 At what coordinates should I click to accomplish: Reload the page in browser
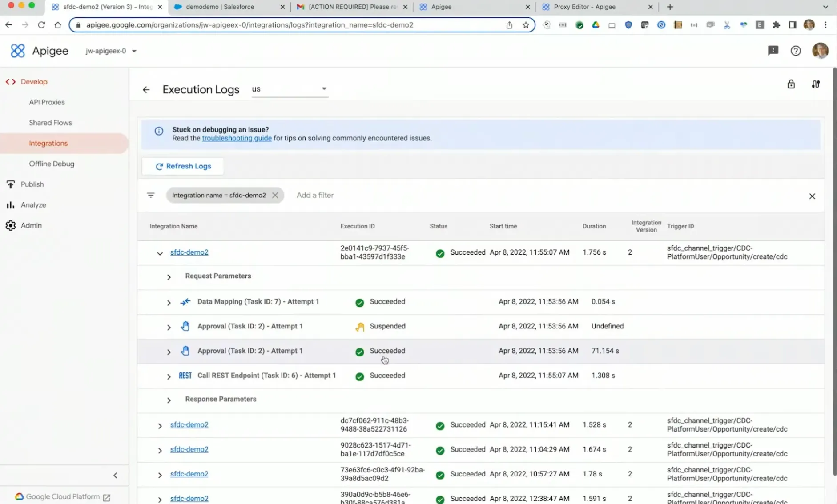click(x=41, y=25)
